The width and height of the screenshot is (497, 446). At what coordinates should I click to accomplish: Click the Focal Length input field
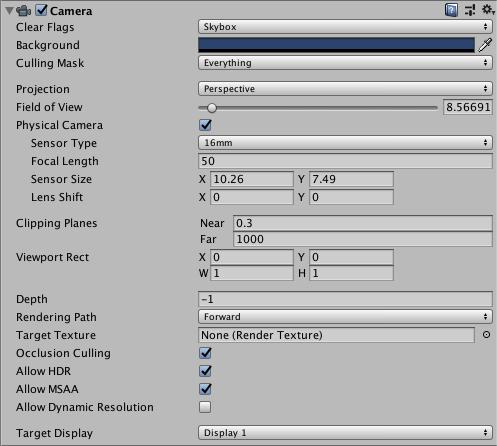tap(345, 161)
